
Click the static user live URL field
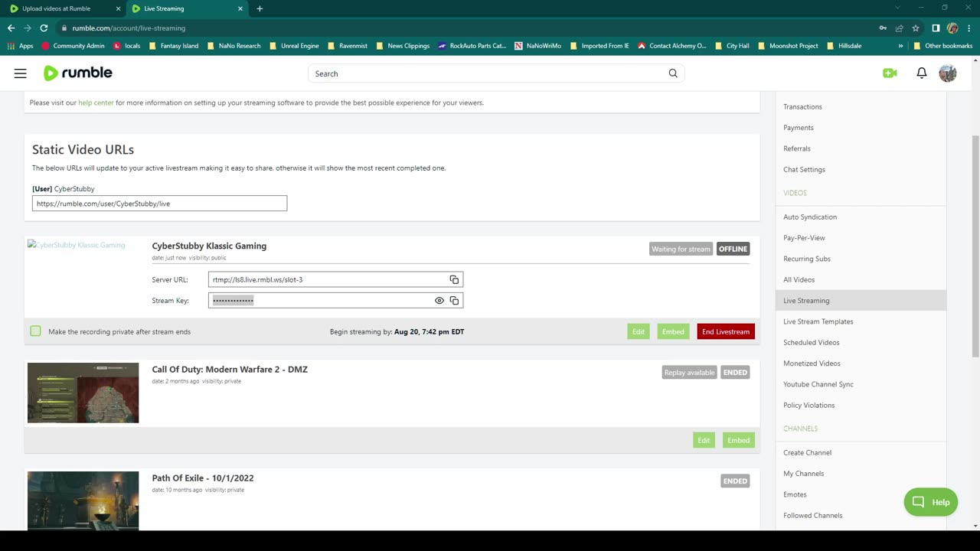click(159, 204)
